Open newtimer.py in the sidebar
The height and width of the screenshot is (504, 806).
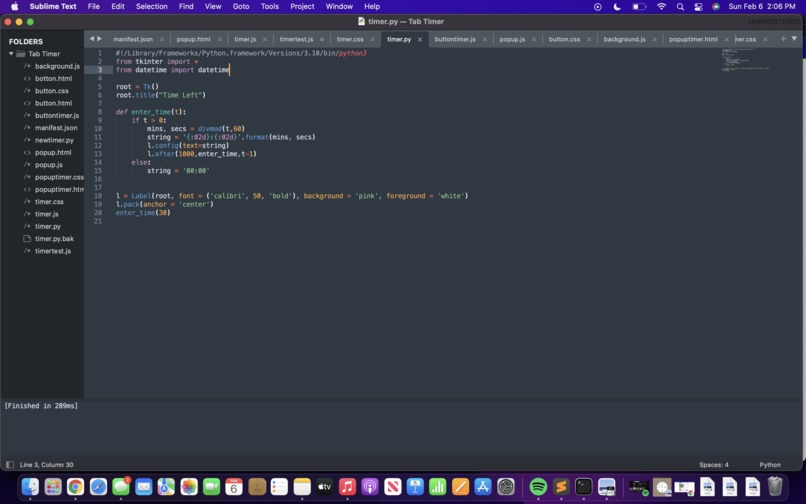click(54, 140)
